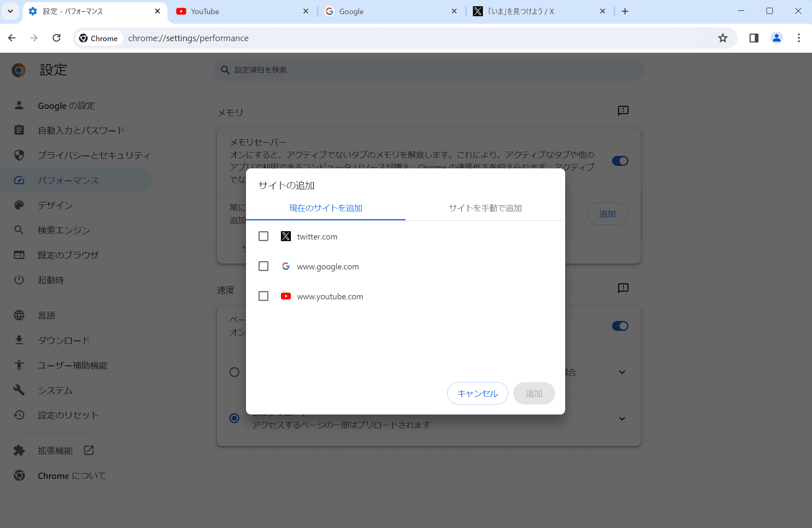
Task: Close the Google tab
Action: click(454, 11)
